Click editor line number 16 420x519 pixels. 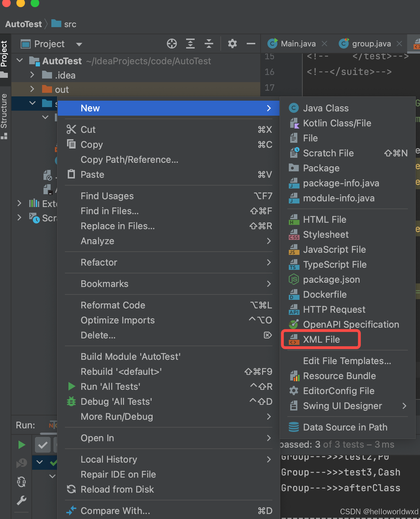tap(270, 72)
